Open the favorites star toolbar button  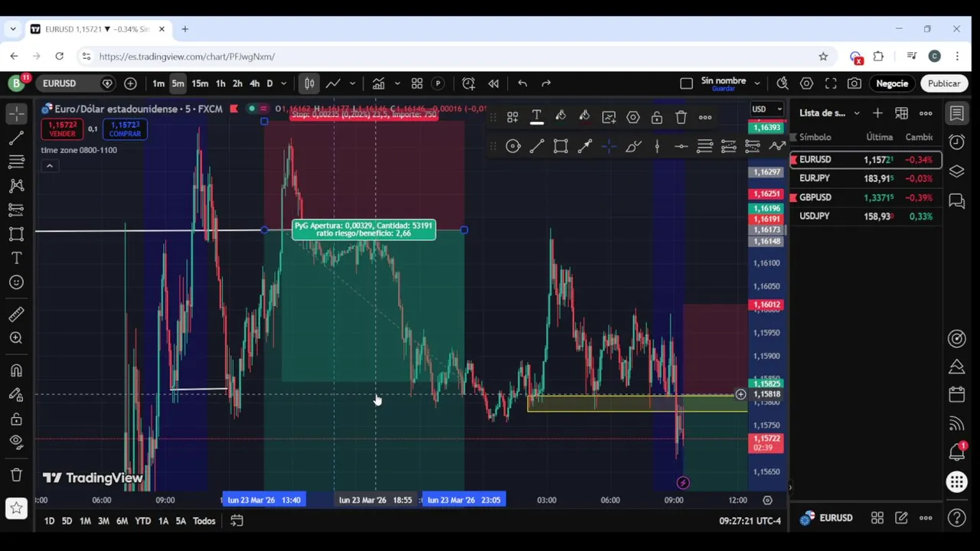16,508
